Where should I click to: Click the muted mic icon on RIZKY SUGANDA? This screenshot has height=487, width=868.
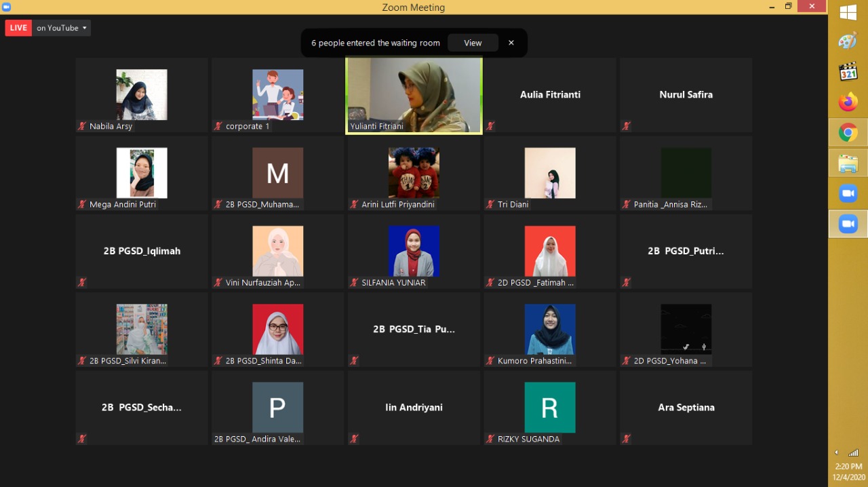click(x=490, y=439)
